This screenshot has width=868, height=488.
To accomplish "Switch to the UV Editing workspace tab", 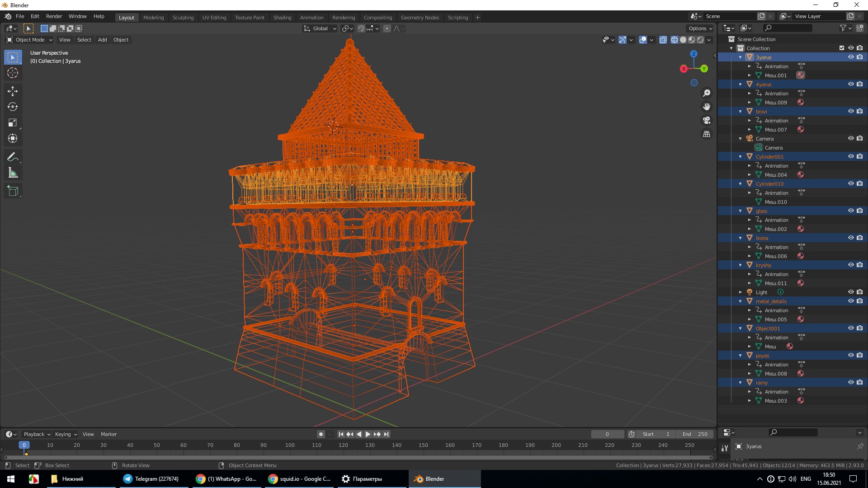I will [214, 18].
